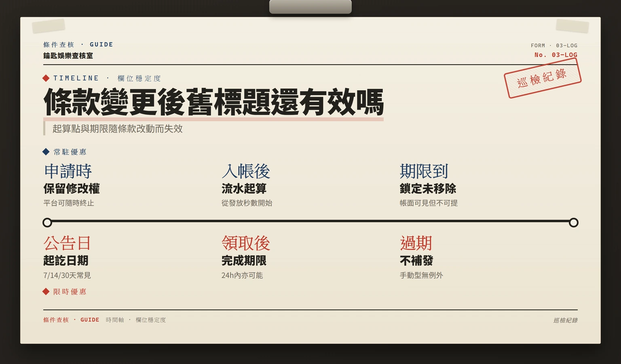This screenshot has height=364, width=621.
Task: Click the 申請時 heading
Action: pos(68,171)
